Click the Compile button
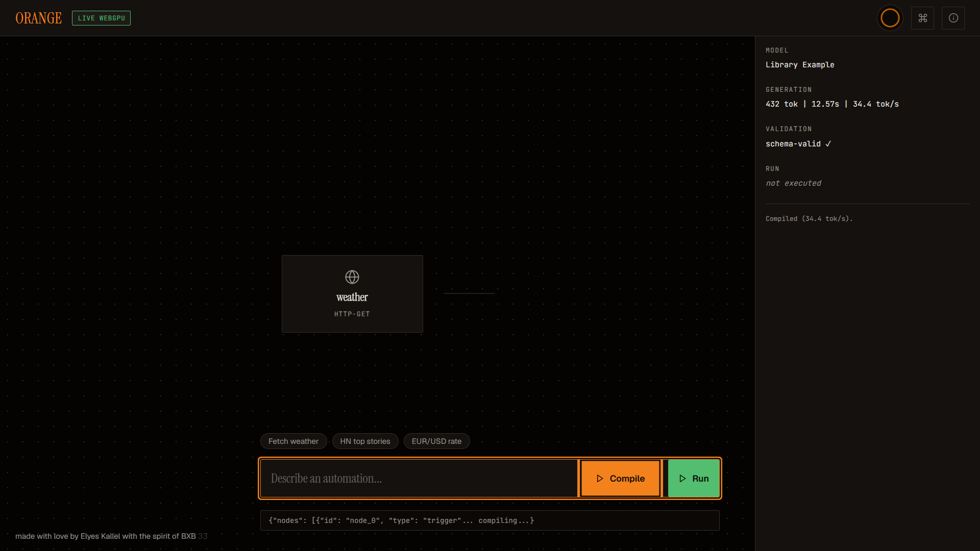 (620, 479)
